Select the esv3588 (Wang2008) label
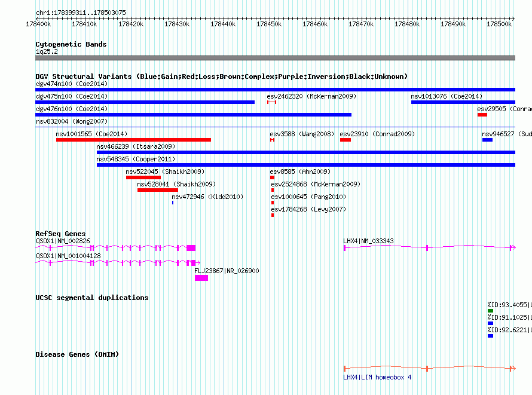The height and width of the screenshot is (395, 532). (302, 134)
